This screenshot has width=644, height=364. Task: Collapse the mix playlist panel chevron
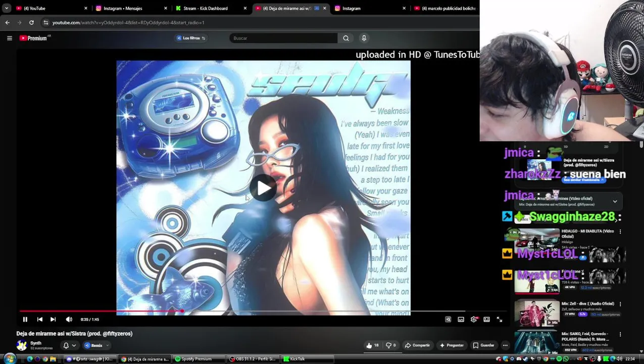615,201
